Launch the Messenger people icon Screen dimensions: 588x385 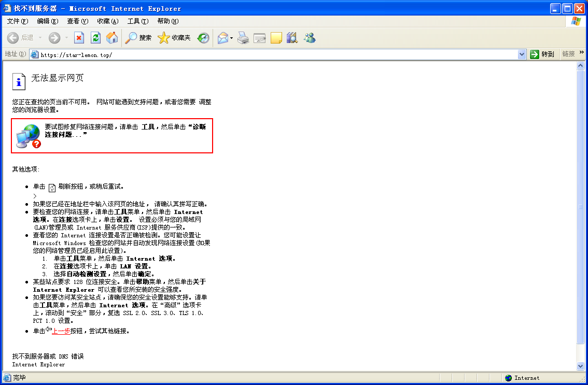tap(310, 38)
